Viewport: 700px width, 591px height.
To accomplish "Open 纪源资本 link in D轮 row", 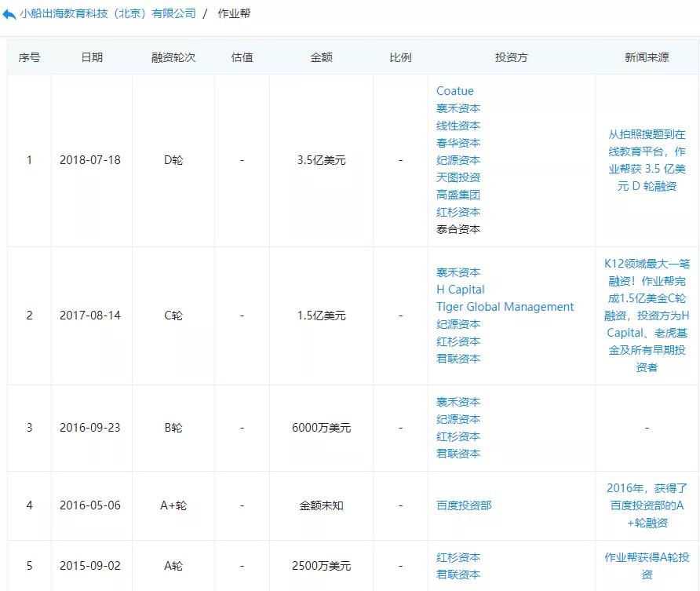I will point(458,160).
